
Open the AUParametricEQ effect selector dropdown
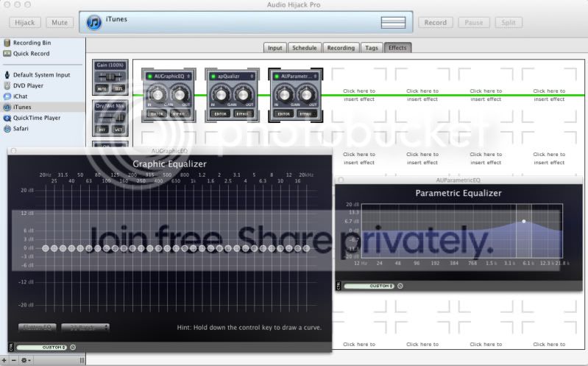tap(315, 76)
